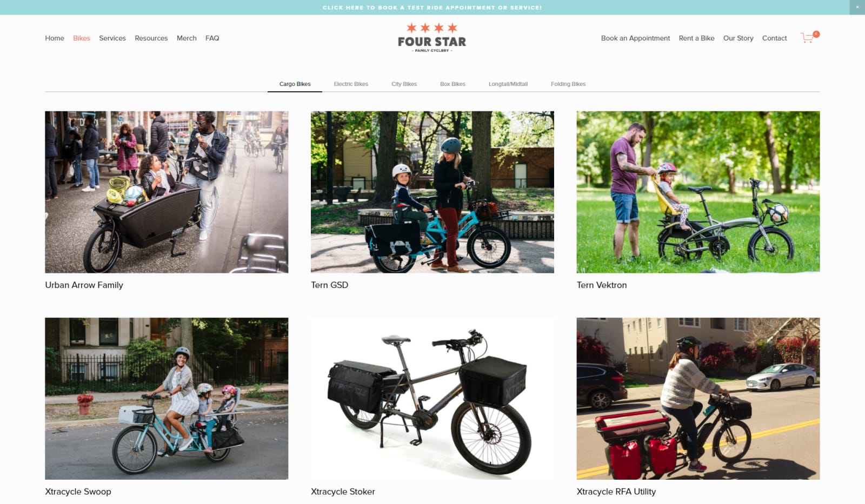Visit the Merch page
The height and width of the screenshot is (504, 865).
click(x=187, y=38)
